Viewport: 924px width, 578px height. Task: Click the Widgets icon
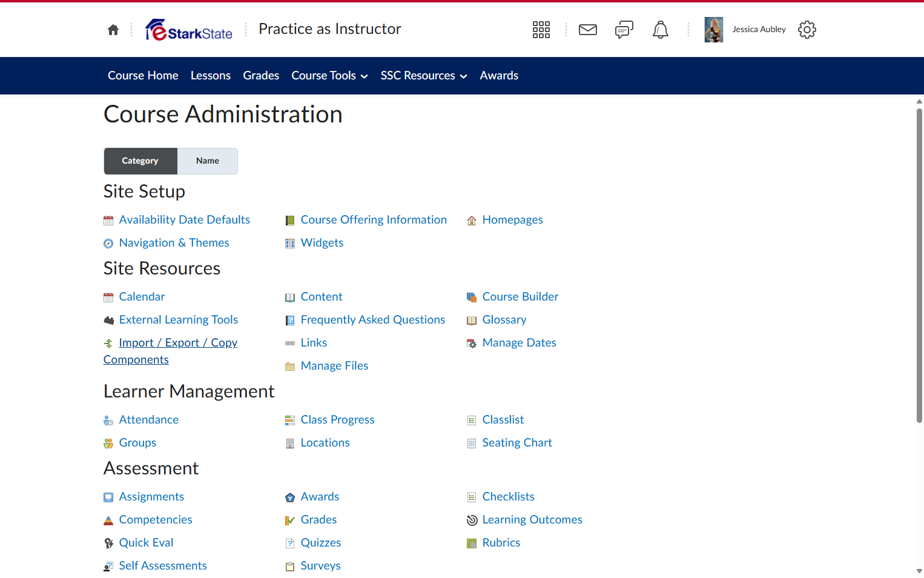[290, 244]
